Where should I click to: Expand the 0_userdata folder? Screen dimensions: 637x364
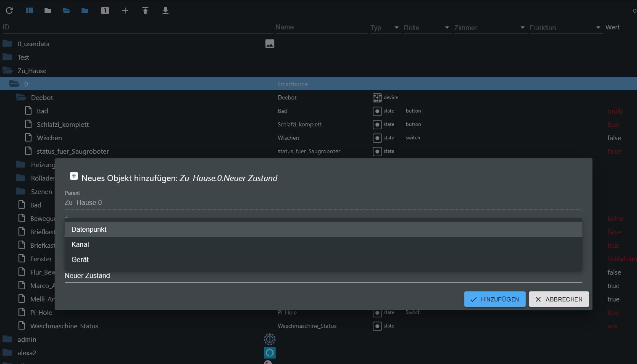(x=7, y=44)
